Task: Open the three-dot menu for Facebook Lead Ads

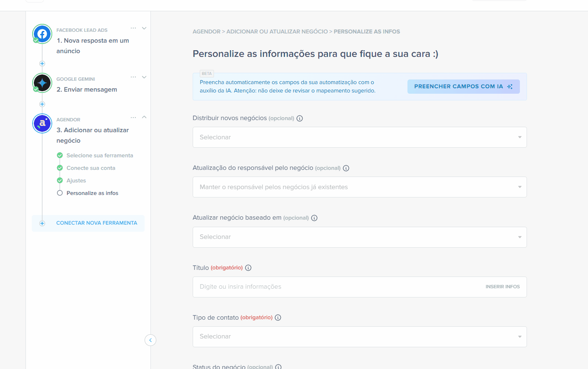Action: (x=133, y=28)
